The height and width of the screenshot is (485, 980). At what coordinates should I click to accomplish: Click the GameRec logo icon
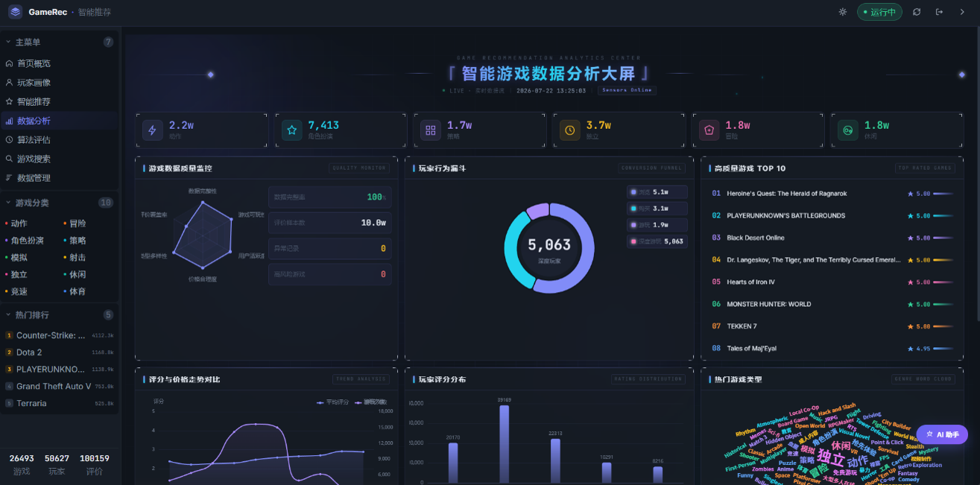(x=16, y=12)
